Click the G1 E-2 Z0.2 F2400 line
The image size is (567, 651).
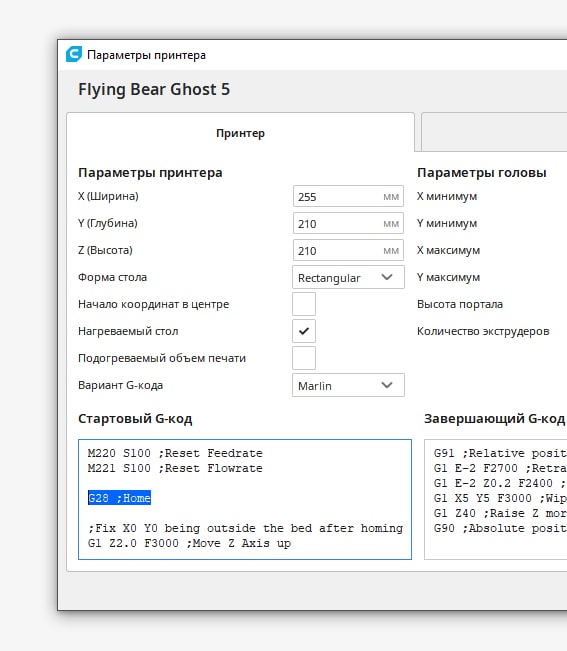coord(500,483)
